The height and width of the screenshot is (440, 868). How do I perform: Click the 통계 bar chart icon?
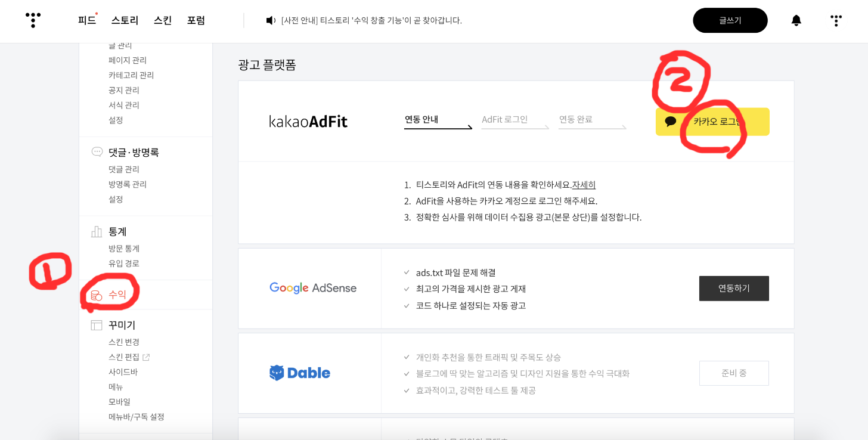(97, 231)
